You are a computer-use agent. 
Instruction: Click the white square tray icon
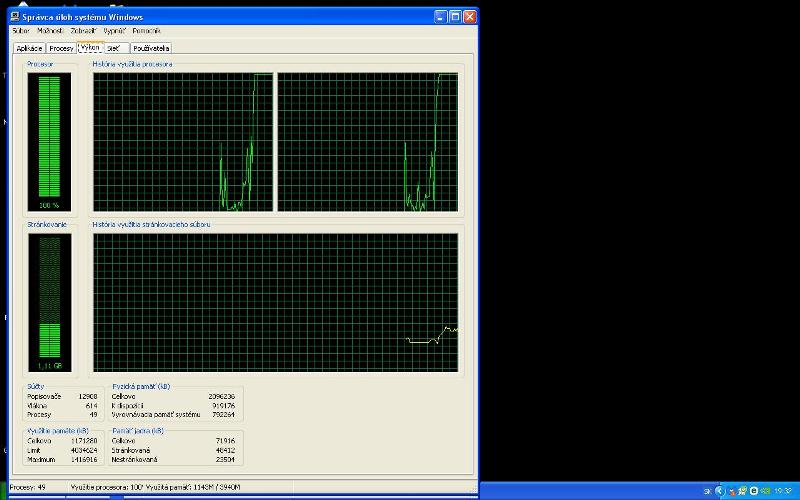point(754,491)
